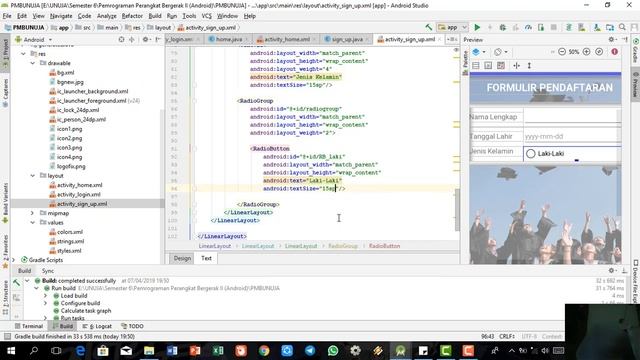The width and height of the screenshot is (640, 360).
Task: Open the Terminal tool window
Action: click(x=29, y=326)
